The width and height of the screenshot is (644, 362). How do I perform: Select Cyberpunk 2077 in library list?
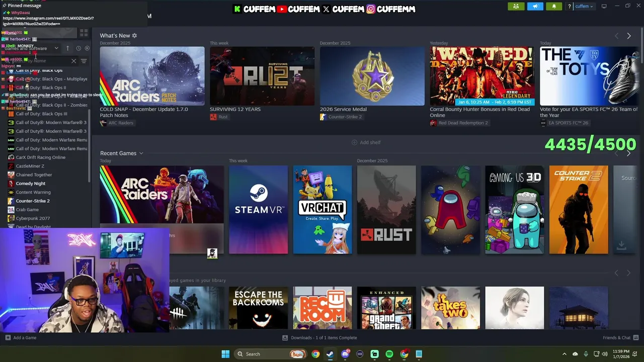33,219
